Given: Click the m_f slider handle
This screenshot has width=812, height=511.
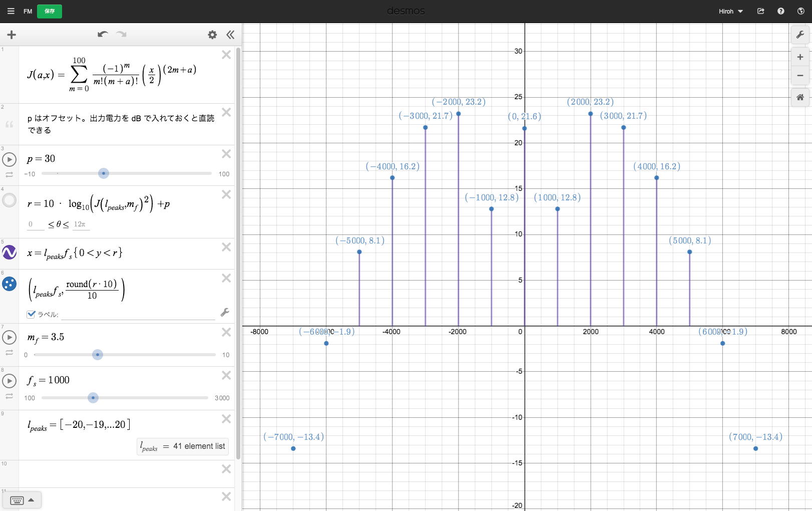Looking at the screenshot, I should pyautogui.click(x=98, y=355).
